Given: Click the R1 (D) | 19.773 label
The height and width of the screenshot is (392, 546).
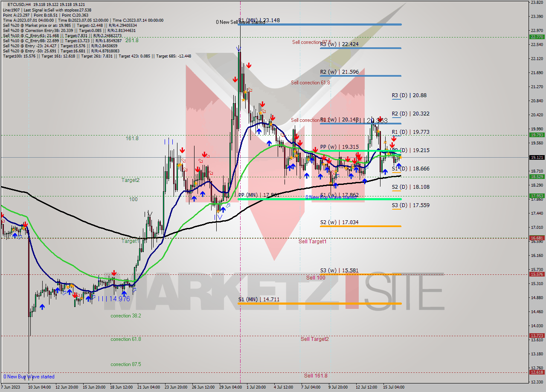Looking at the screenshot, I should pos(410,132).
